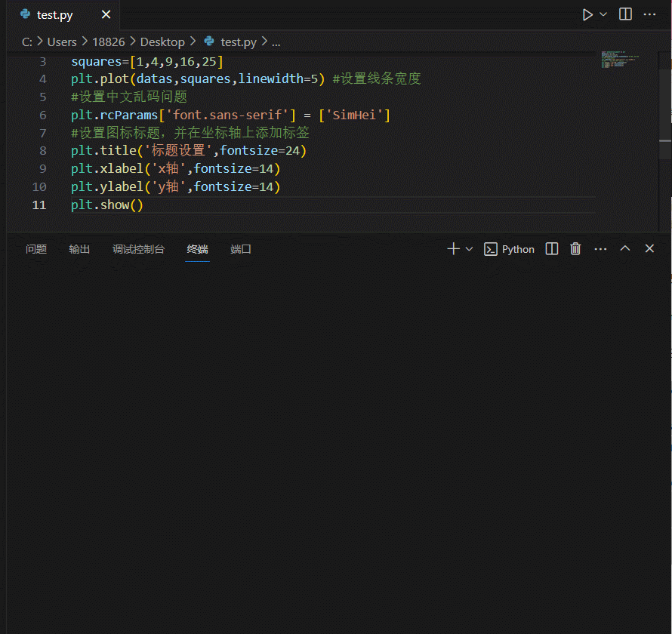Click the 18826 breadcrumb segment
The height and width of the screenshot is (634, 672).
click(x=109, y=42)
